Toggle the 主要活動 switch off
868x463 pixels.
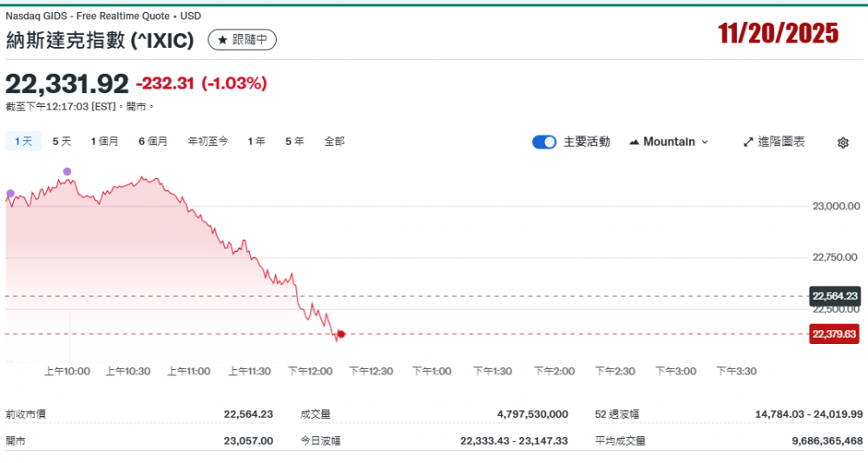pos(544,142)
